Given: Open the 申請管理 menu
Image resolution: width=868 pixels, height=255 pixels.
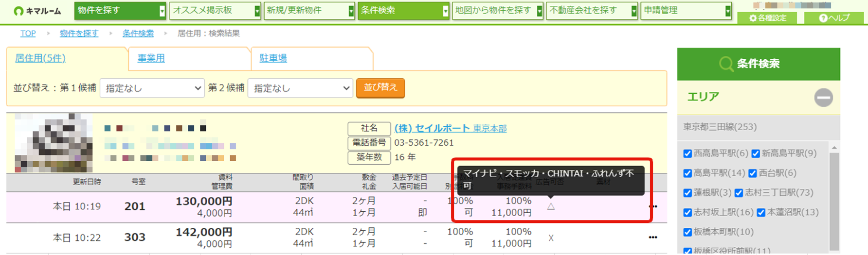Looking at the screenshot, I should click(686, 10).
